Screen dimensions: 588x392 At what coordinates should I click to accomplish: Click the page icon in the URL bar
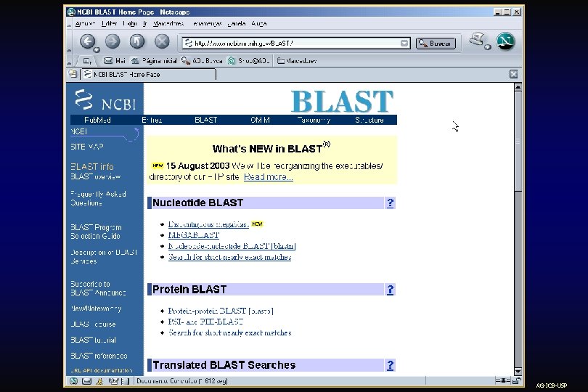[x=188, y=43]
